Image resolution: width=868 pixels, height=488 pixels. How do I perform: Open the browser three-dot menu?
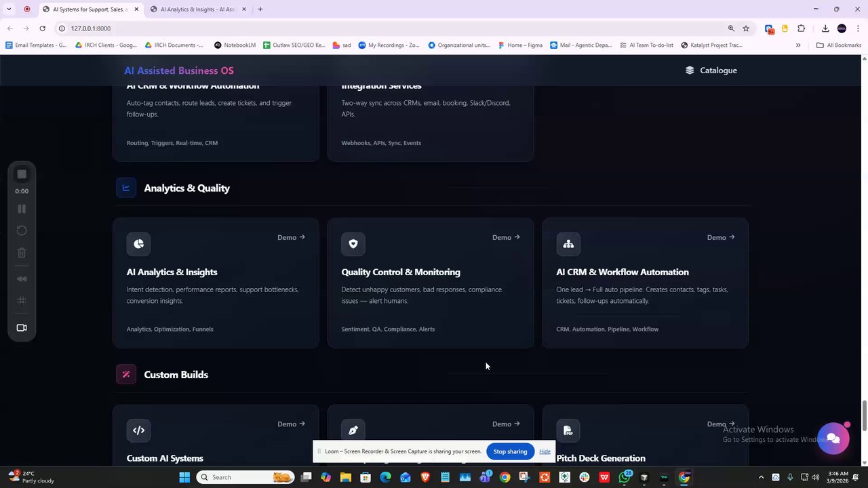(858, 28)
